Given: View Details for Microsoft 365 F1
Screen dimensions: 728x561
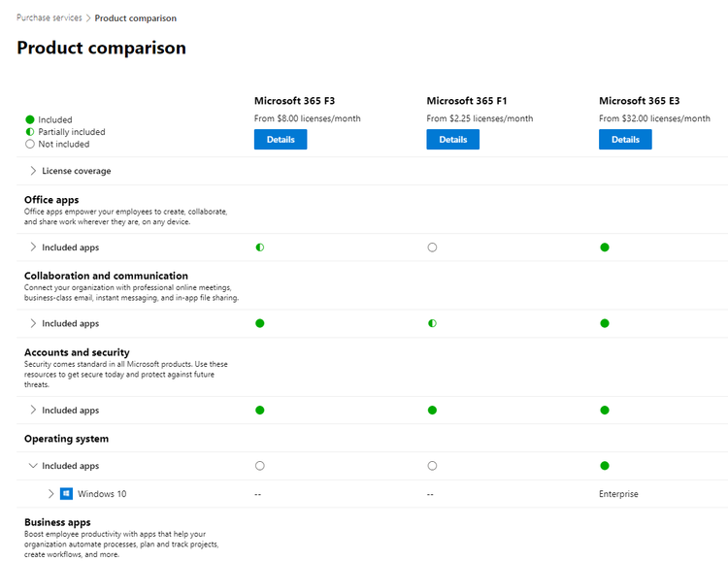Looking at the screenshot, I should (452, 140).
